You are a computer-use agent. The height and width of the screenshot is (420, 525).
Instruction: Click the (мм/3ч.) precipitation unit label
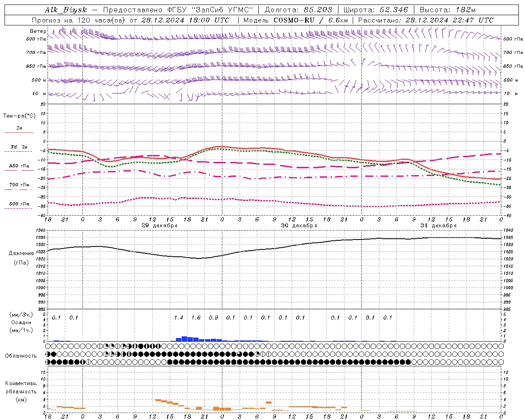21,315
